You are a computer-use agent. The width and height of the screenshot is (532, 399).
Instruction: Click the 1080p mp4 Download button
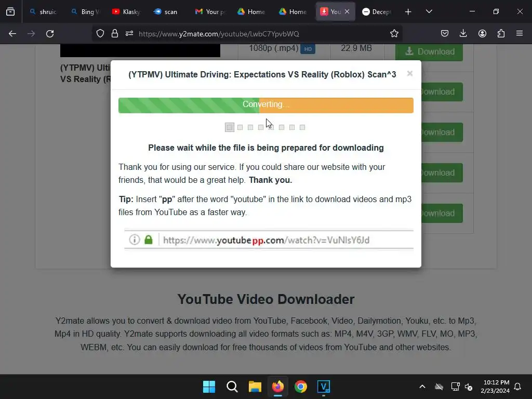tap(429, 52)
